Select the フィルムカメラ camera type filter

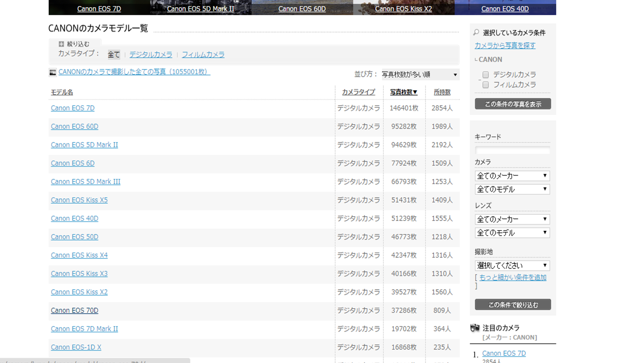coord(203,54)
